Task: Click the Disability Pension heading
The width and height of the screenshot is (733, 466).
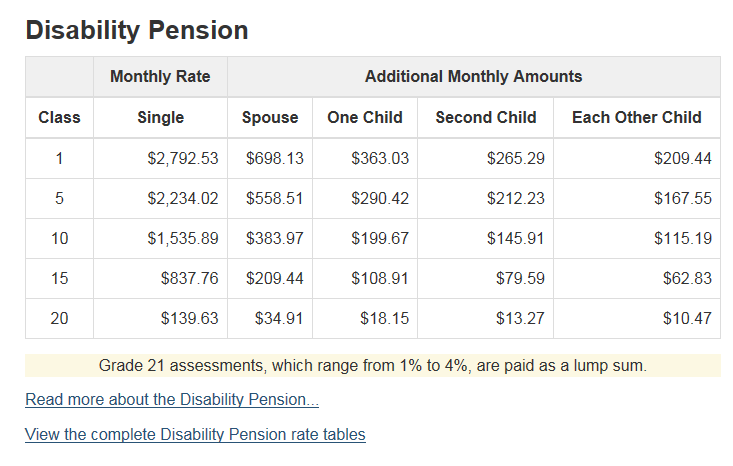Action: click(137, 30)
